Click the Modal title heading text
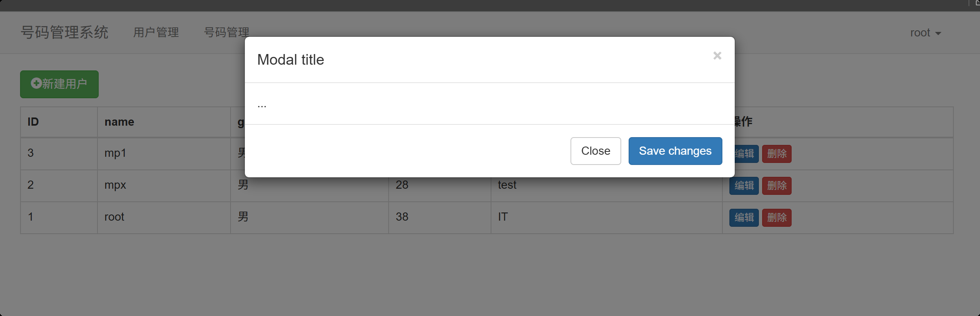Viewport: 980px width, 316px height. [x=290, y=60]
